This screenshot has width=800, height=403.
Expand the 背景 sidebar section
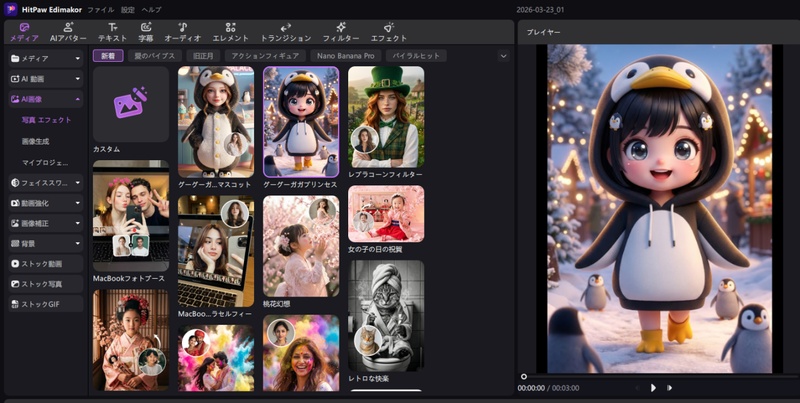point(45,244)
